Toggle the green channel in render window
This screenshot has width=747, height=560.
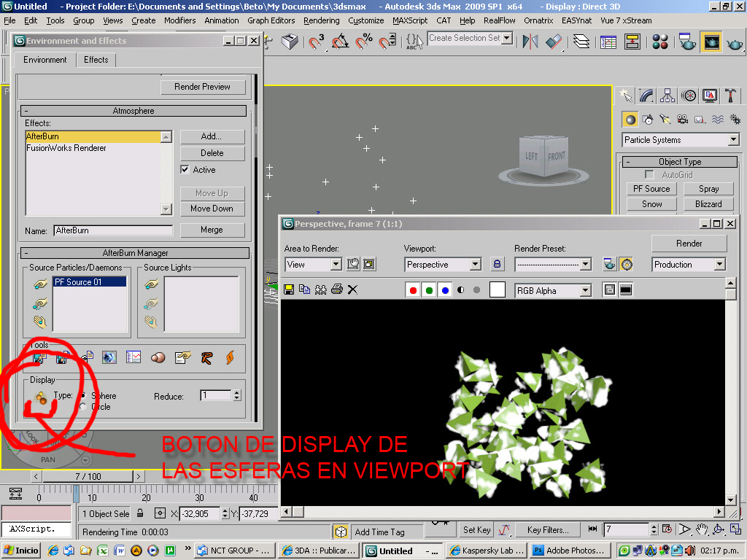pyautogui.click(x=429, y=290)
